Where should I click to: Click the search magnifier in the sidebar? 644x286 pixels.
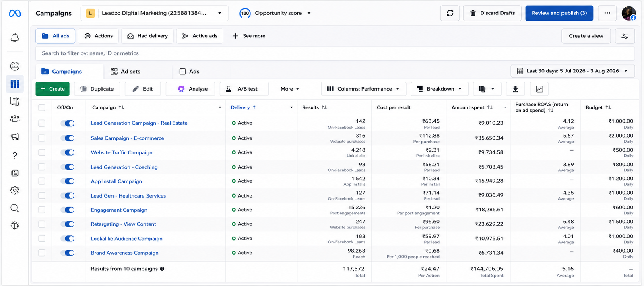14,208
